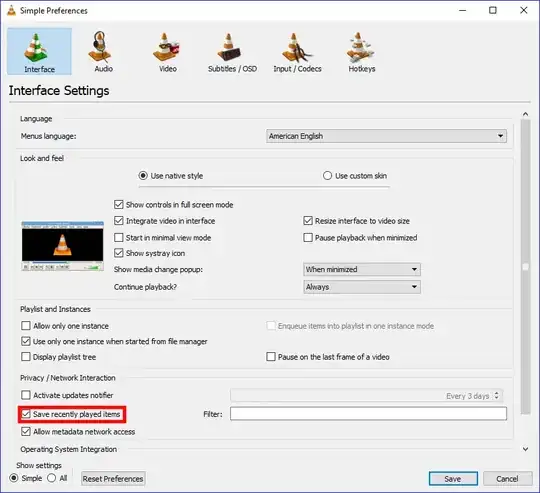Click the Privacy / Network Interaction label

coord(68,378)
